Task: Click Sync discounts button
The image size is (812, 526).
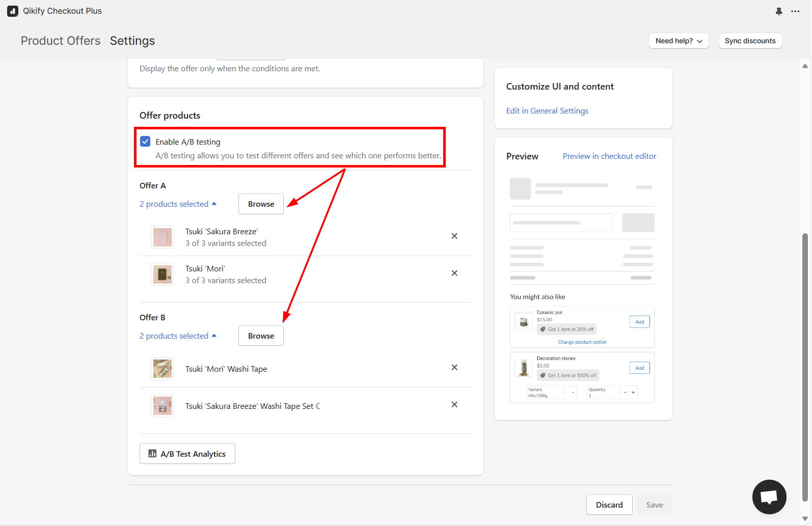Action: click(x=750, y=41)
